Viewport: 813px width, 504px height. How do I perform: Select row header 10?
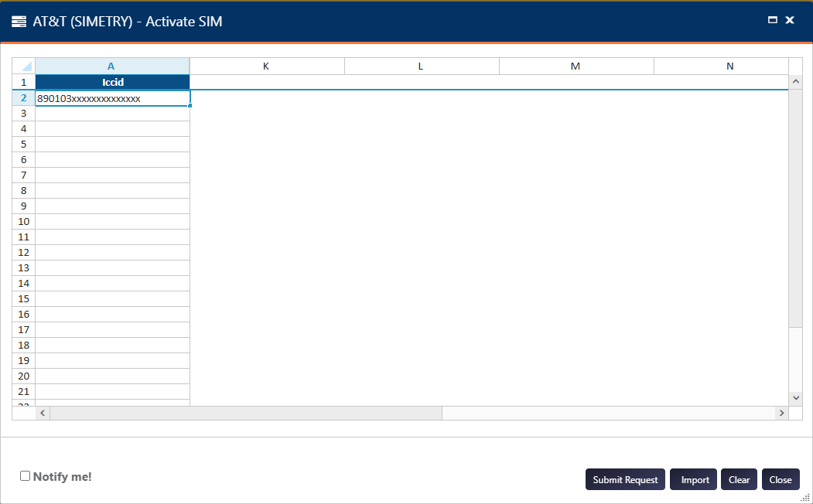tap(24, 222)
